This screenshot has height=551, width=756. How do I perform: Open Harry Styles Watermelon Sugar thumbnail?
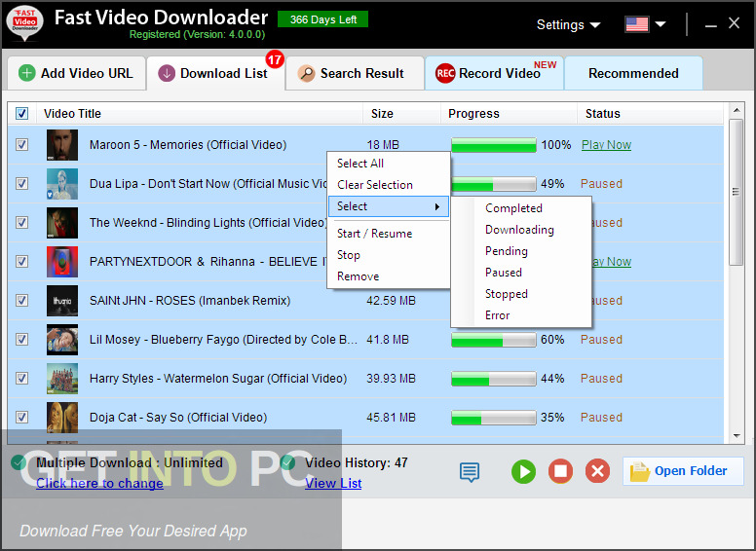[62, 379]
